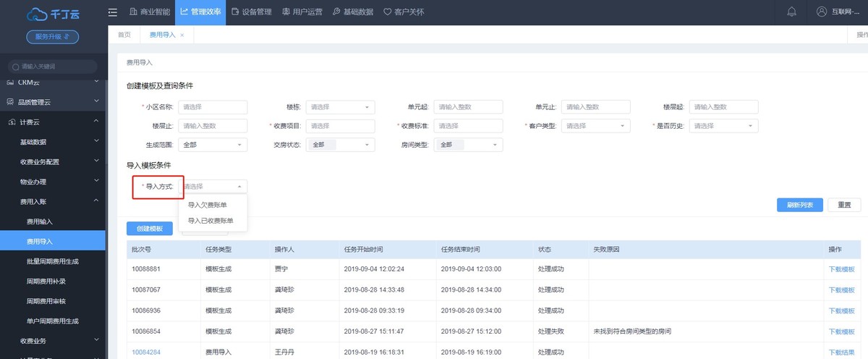
Task: Open 周期费用审核 in the sidebar
Action: click(46, 300)
